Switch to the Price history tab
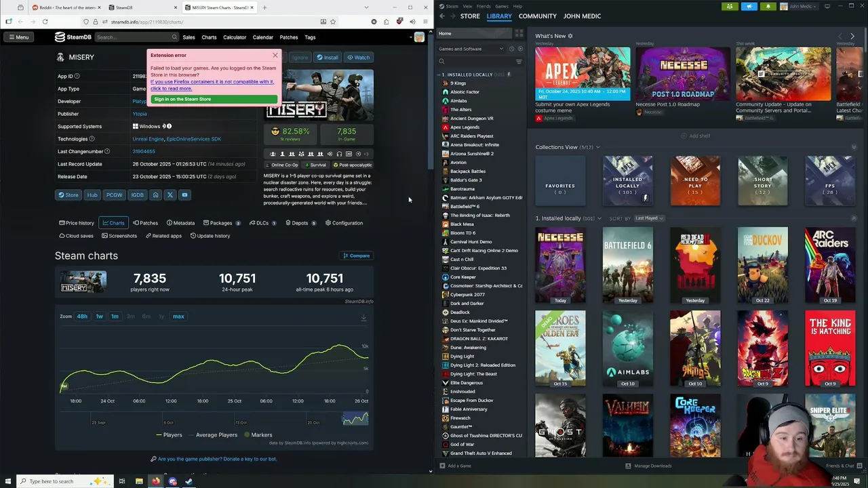868x488 pixels. click(77, 223)
